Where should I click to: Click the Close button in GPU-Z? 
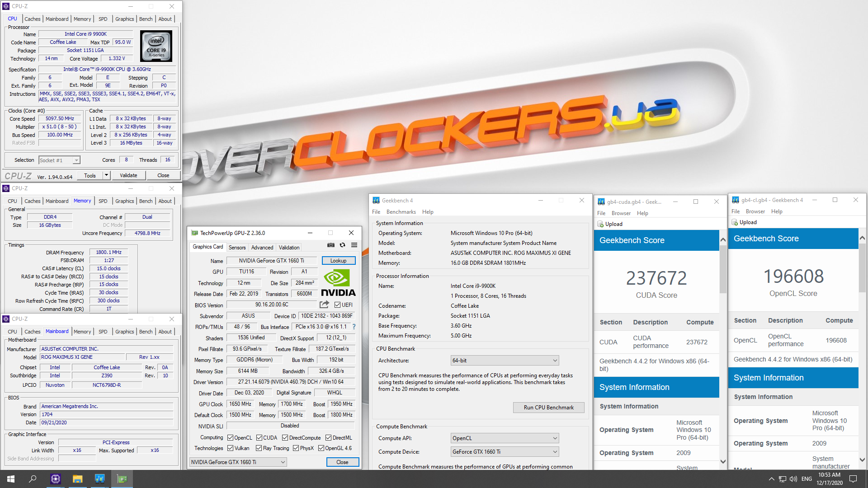342,462
